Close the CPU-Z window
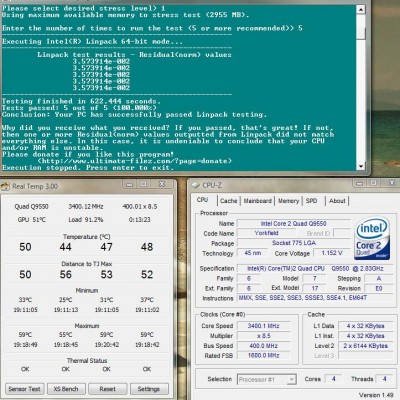 392,183
